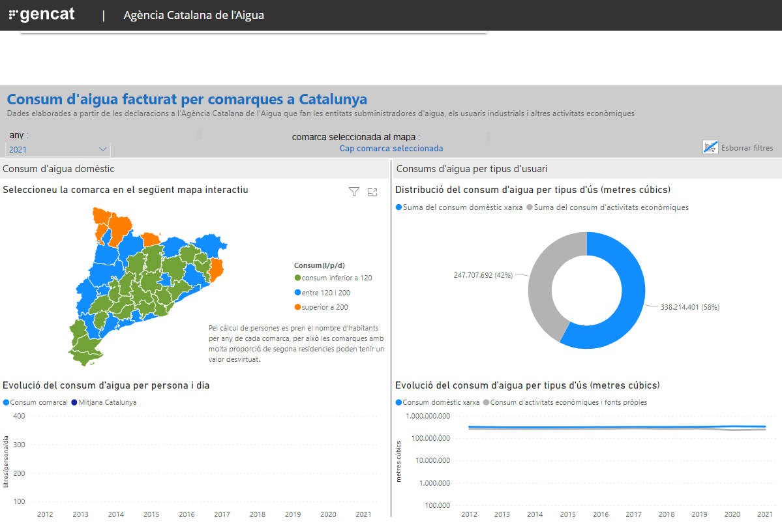This screenshot has width=782, height=532.
Task: Select orange 'superior a 200' legend marker
Action: click(x=298, y=307)
